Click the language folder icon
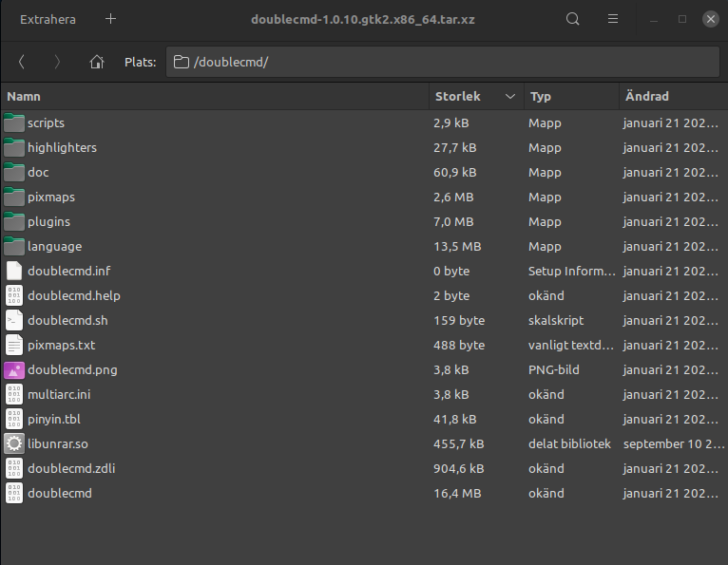This screenshot has width=728, height=565. point(14,246)
